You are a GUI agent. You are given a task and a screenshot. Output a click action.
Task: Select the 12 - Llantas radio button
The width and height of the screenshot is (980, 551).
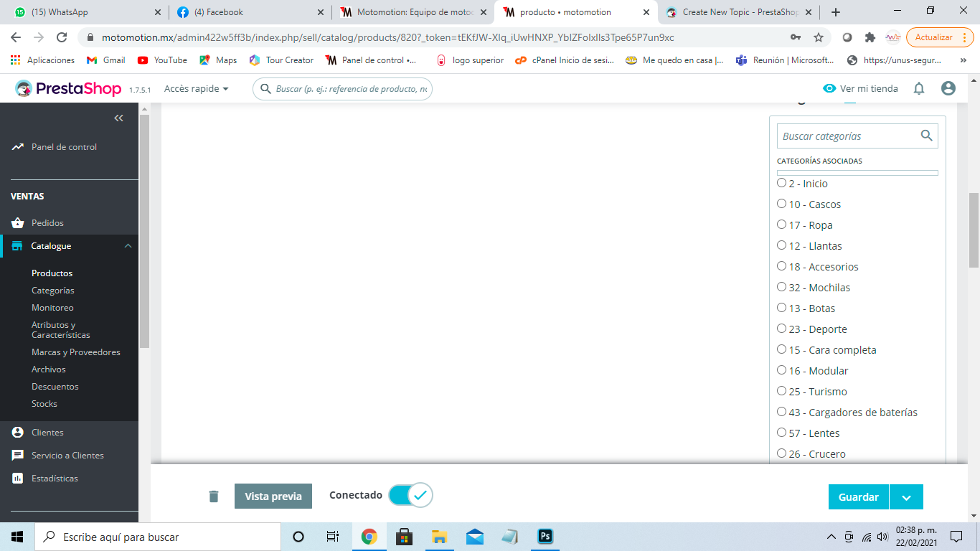pyautogui.click(x=782, y=245)
